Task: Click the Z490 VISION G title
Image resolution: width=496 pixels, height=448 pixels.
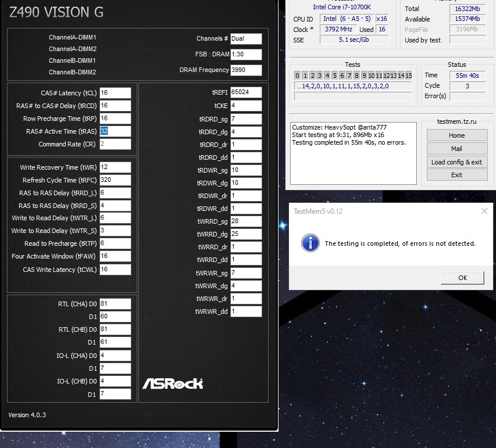Action: pos(56,12)
